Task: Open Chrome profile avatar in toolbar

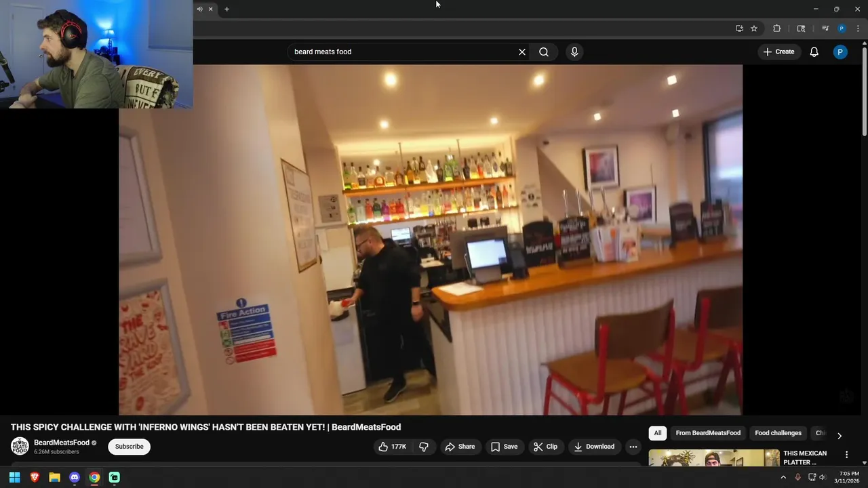Action: click(842, 28)
